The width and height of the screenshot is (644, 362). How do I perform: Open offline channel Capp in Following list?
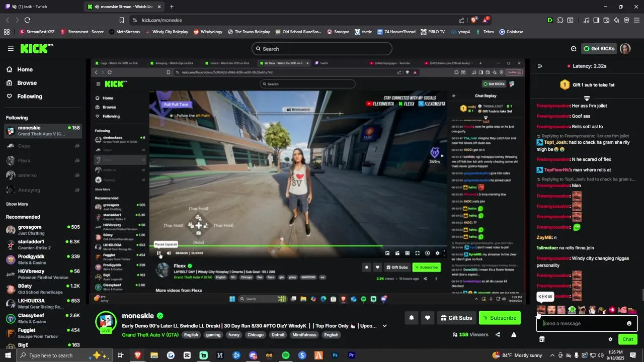(43, 146)
